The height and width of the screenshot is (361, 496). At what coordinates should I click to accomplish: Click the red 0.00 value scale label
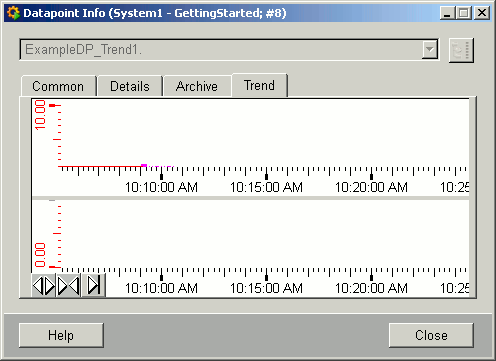(40, 255)
